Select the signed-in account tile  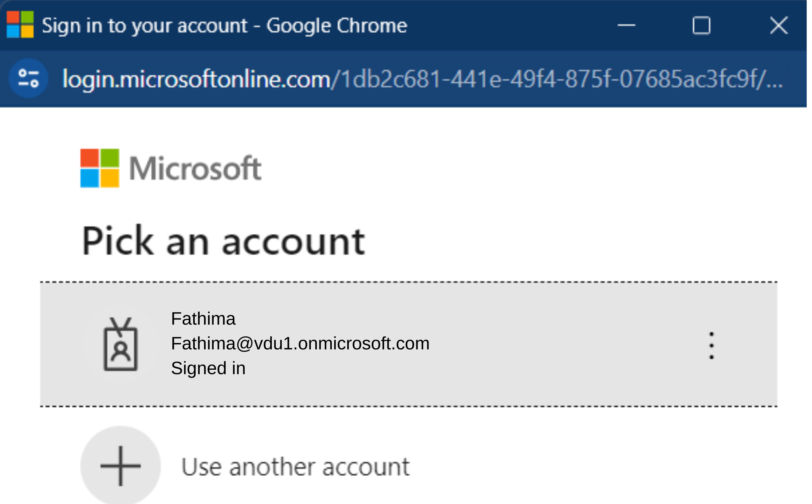point(409,344)
